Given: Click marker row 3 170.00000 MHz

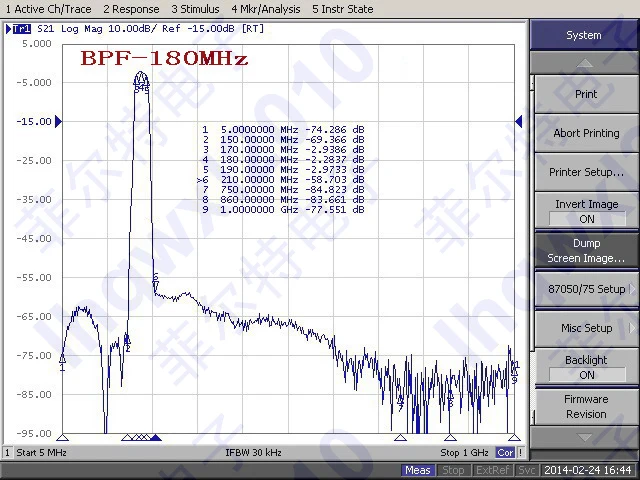Looking at the screenshot, I should pos(283,150).
